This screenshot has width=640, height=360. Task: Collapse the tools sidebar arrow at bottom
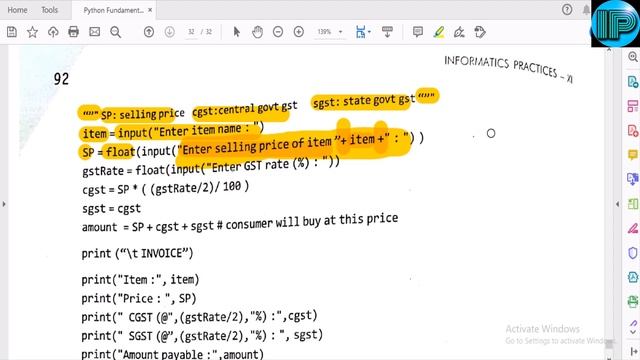click(633, 351)
